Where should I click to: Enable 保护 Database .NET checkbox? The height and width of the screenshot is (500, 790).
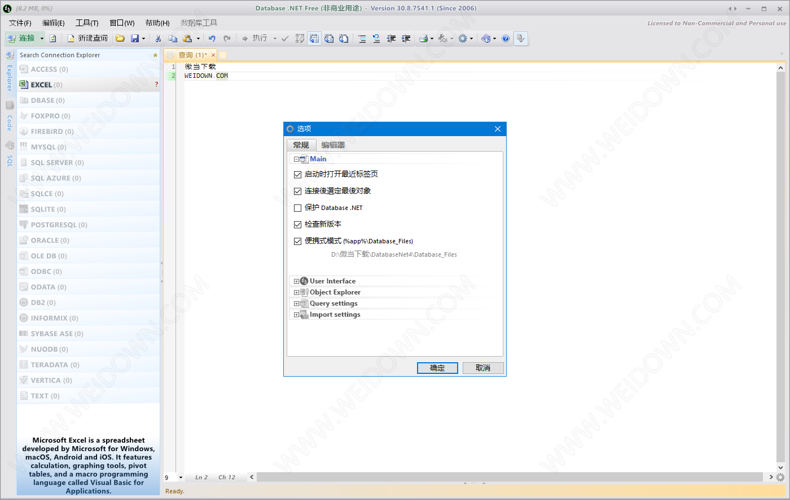point(297,208)
